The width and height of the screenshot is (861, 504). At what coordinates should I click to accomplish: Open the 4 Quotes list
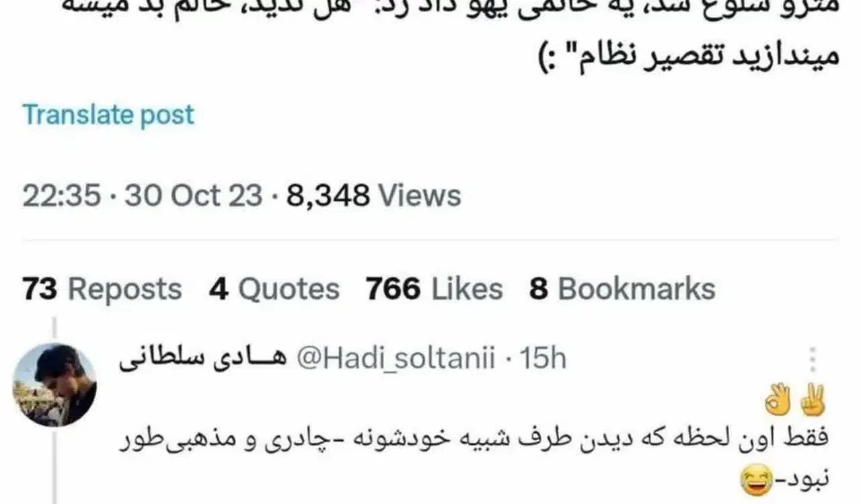pos(274,290)
